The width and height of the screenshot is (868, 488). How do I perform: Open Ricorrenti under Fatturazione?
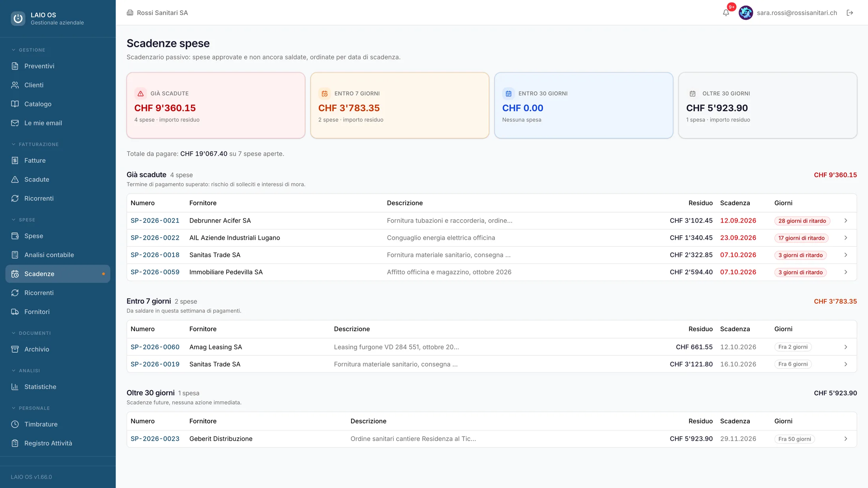pyautogui.click(x=58, y=198)
